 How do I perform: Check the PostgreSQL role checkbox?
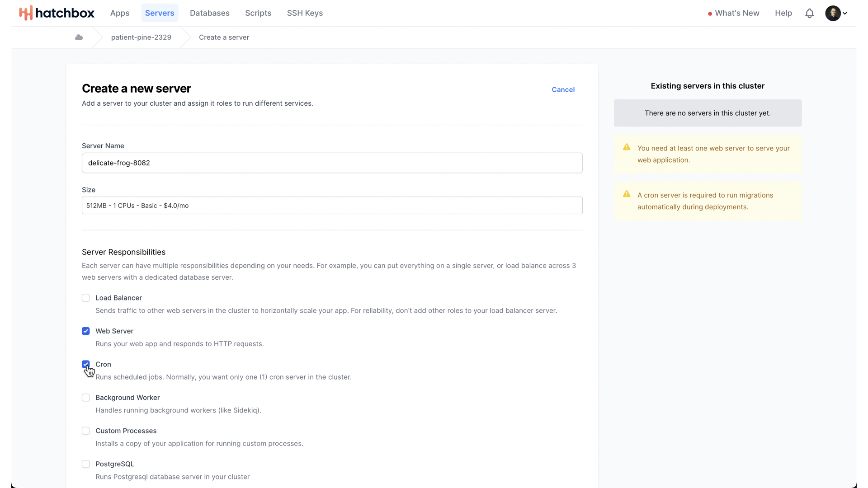[86, 464]
